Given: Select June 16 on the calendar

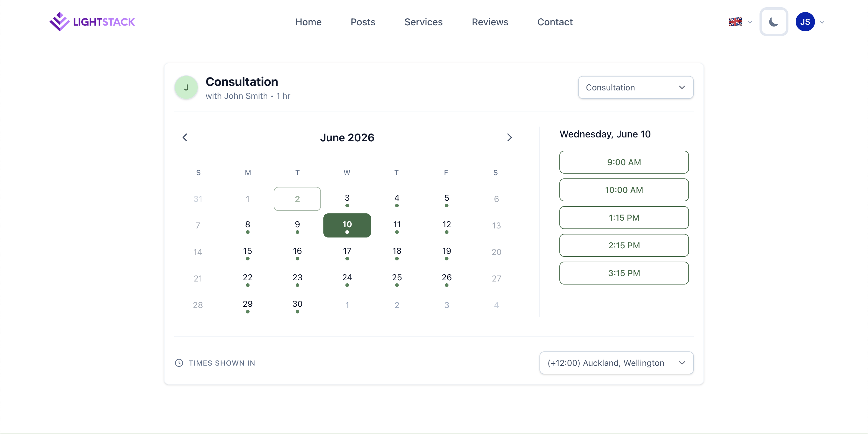Looking at the screenshot, I should click(x=297, y=252).
